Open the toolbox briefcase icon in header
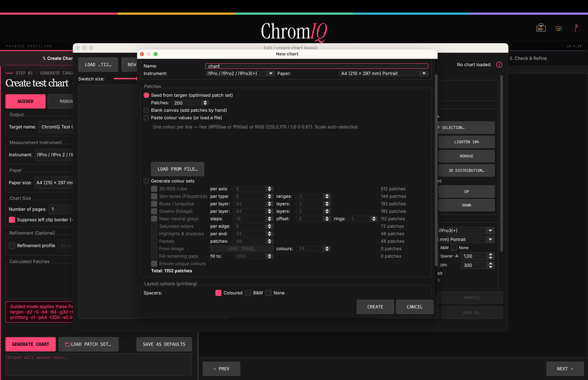This screenshot has width=588, height=380. click(x=540, y=28)
